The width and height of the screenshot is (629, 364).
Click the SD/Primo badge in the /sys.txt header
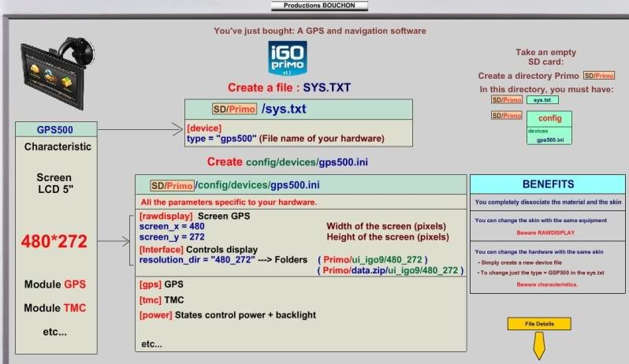(234, 109)
